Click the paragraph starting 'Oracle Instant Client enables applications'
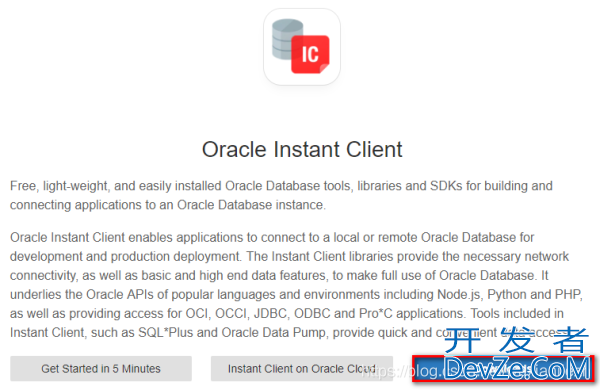This screenshot has height=390, width=600. 297,285
